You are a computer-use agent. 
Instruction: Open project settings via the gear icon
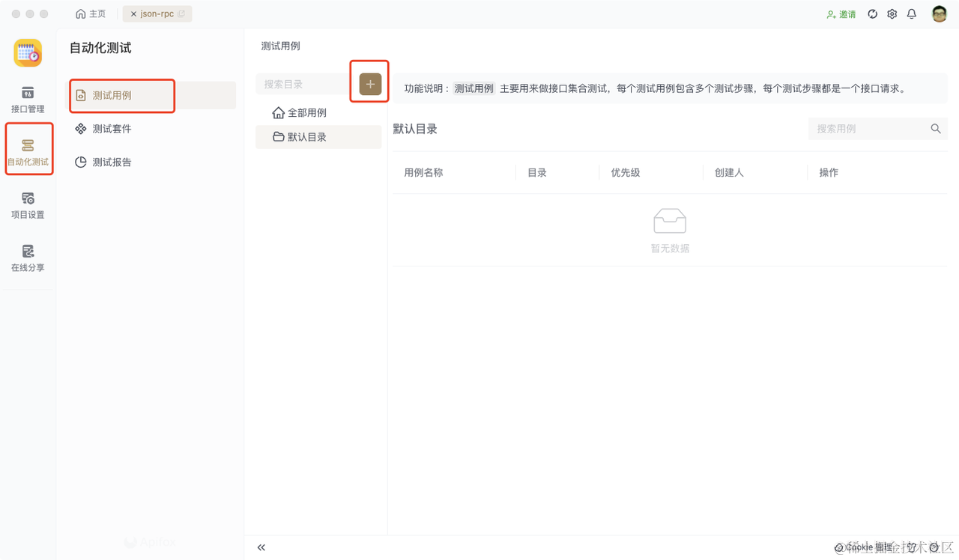892,13
